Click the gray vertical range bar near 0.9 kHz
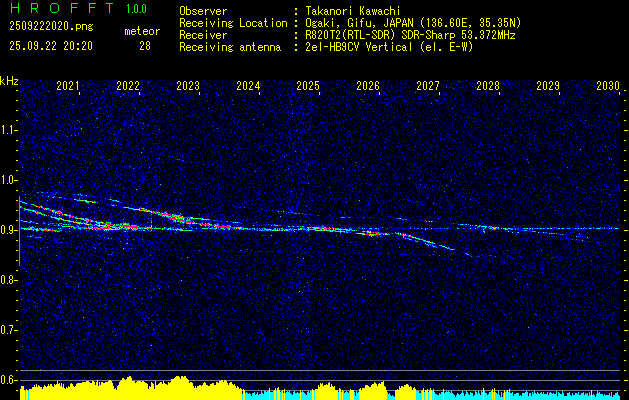 (20, 231)
